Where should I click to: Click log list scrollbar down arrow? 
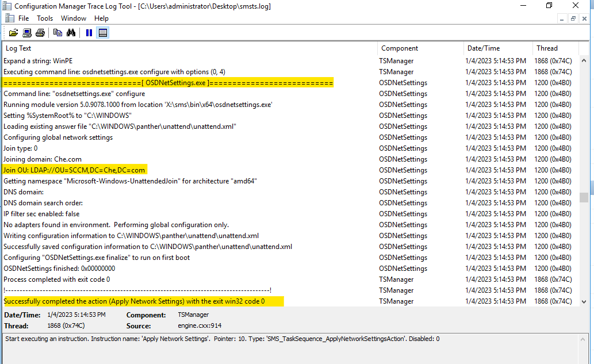pos(584,302)
